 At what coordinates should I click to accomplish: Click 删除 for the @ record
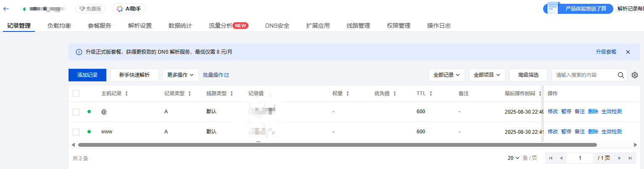point(593,112)
